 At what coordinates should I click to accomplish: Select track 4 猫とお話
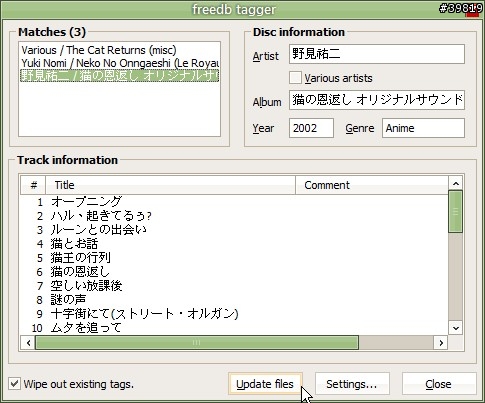[234, 244]
